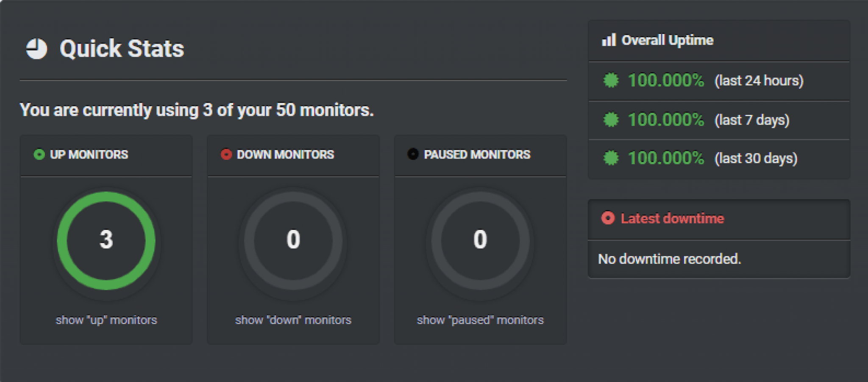Image resolution: width=868 pixels, height=382 pixels.
Task: Click the green badge beside last 30 days
Action: 611,158
